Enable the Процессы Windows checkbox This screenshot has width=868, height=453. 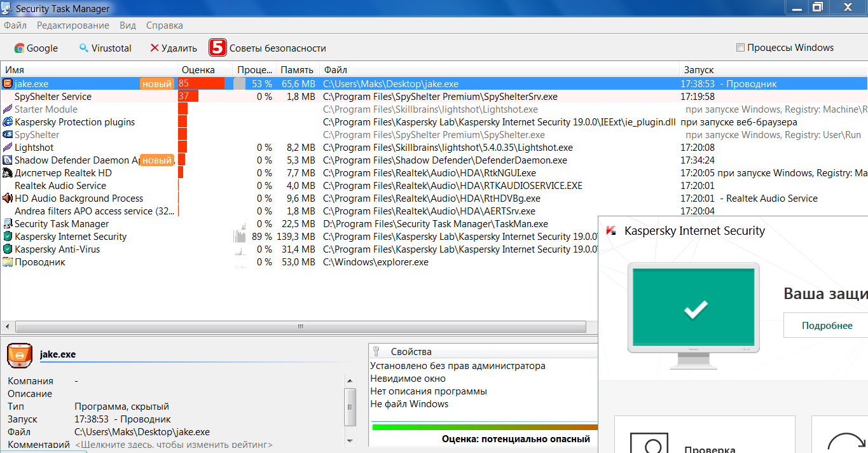coord(740,48)
